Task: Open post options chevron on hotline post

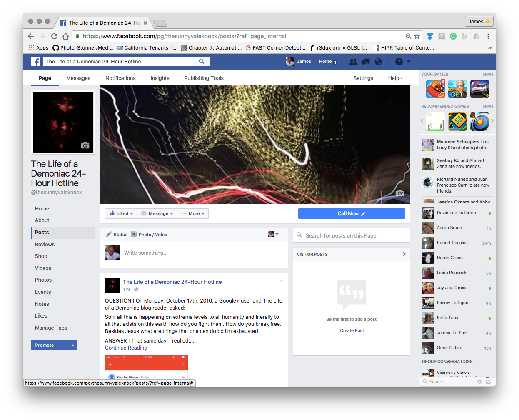Action: [x=282, y=281]
